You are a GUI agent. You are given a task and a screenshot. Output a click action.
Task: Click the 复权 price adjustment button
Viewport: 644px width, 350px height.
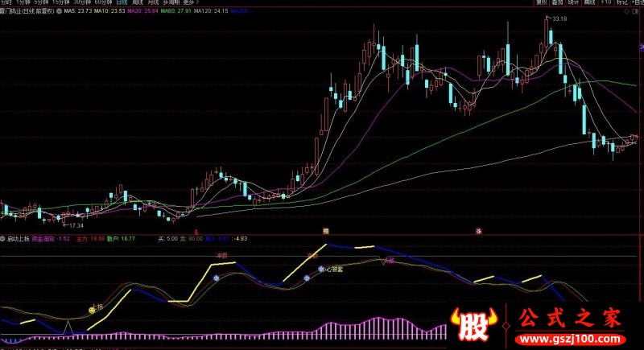tap(542, 2)
